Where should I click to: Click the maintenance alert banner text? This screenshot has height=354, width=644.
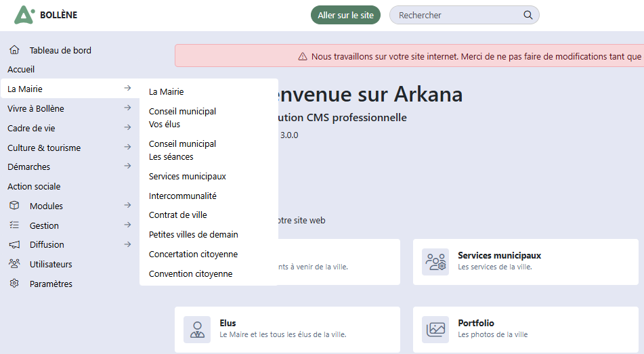click(x=477, y=56)
